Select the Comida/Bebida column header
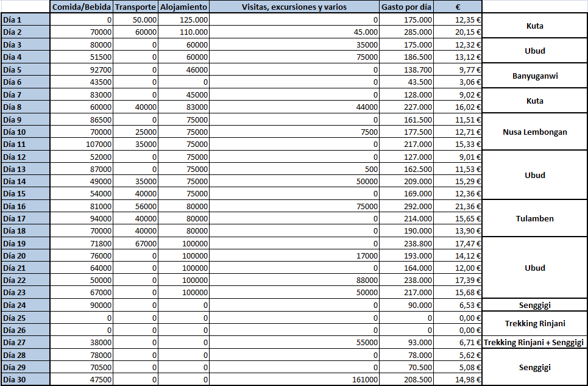588x386 pixels. tap(82, 7)
